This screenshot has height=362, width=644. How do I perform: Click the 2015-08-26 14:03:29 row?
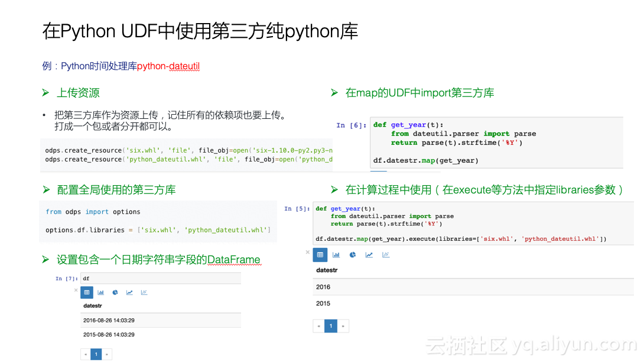pos(161,335)
